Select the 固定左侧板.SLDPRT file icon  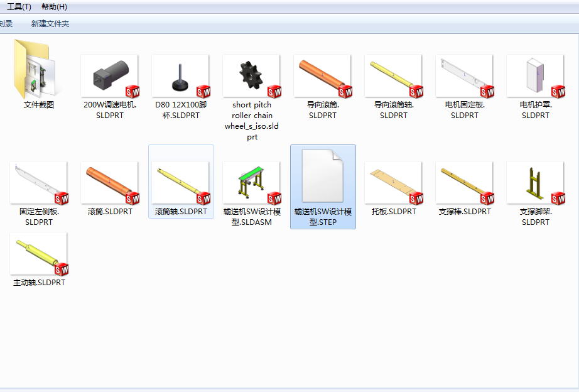(39, 183)
